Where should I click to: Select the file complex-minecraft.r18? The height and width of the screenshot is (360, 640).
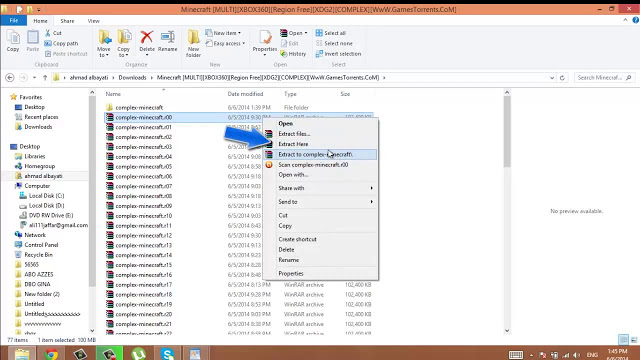click(x=143, y=294)
